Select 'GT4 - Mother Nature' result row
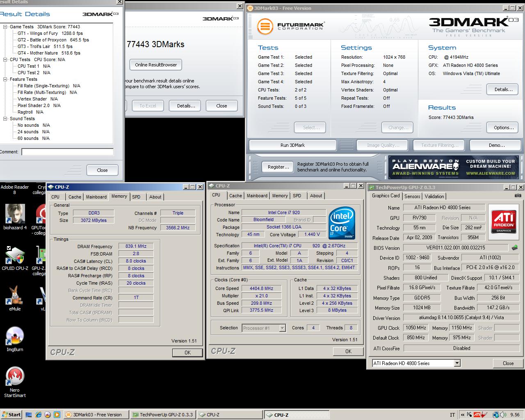Screen dimensions: 525x420 pyautogui.click(x=49, y=53)
